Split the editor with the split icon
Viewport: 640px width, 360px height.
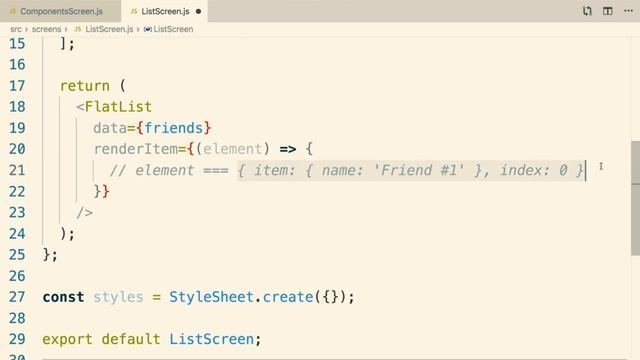608,11
